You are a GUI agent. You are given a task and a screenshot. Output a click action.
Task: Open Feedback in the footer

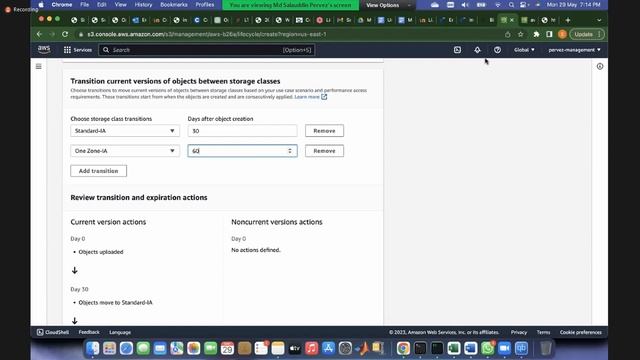[x=89, y=332]
